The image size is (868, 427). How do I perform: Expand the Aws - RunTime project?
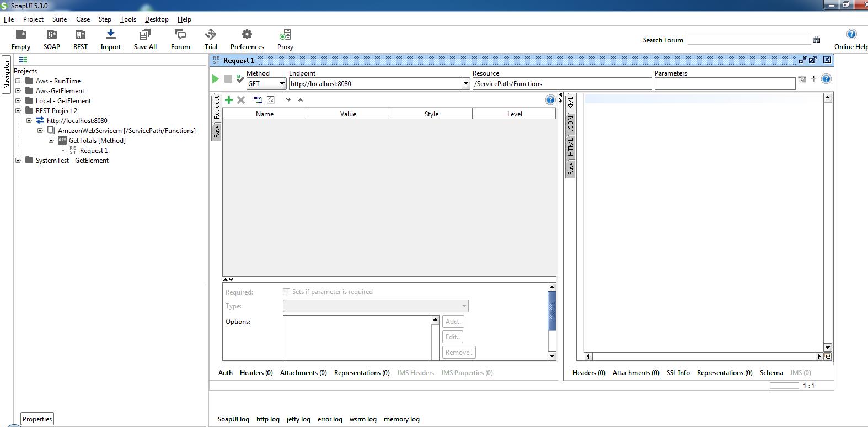[x=18, y=81]
